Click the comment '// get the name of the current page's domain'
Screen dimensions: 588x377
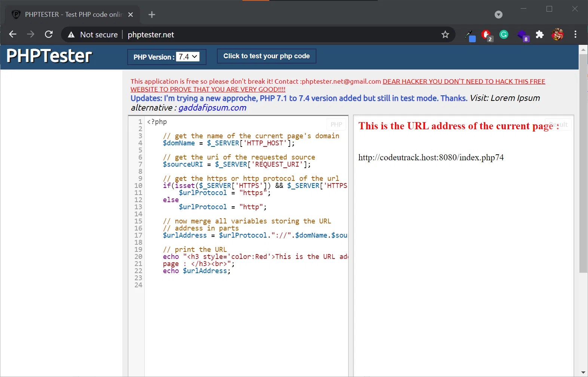(x=251, y=136)
